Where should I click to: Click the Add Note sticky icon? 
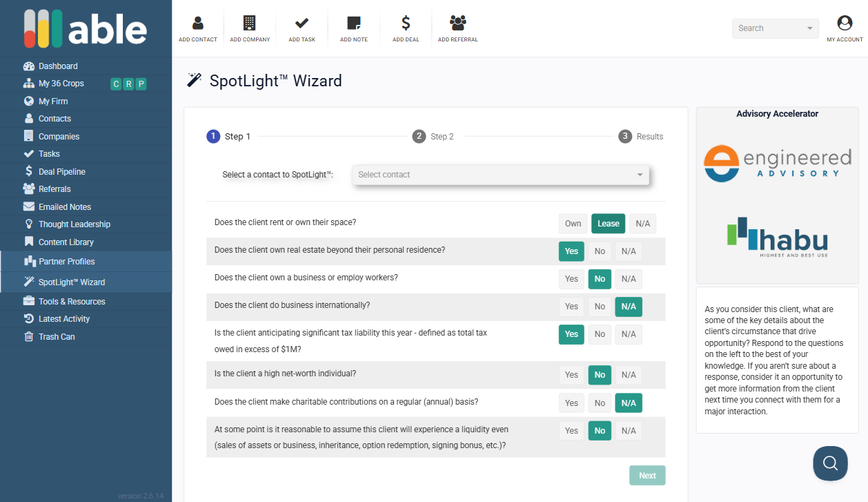(x=354, y=23)
